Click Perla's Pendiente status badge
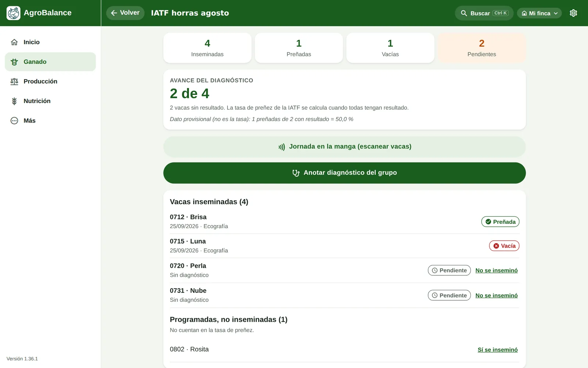 449,270
